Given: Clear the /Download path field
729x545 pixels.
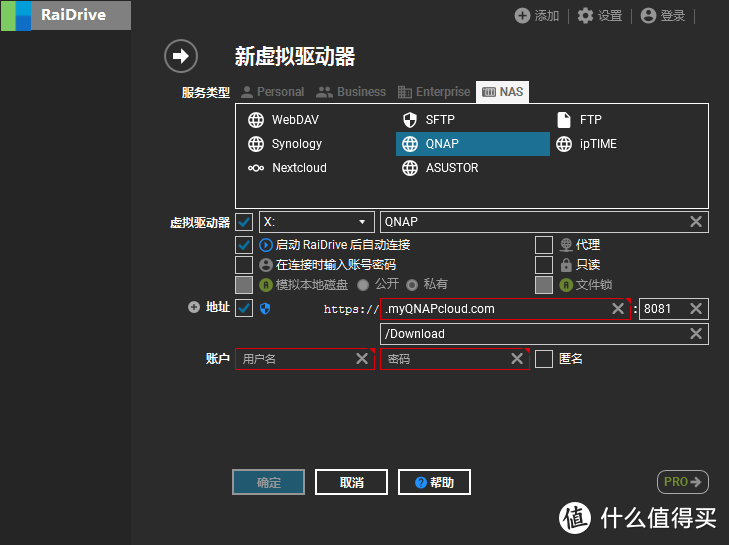Looking at the screenshot, I should point(696,333).
